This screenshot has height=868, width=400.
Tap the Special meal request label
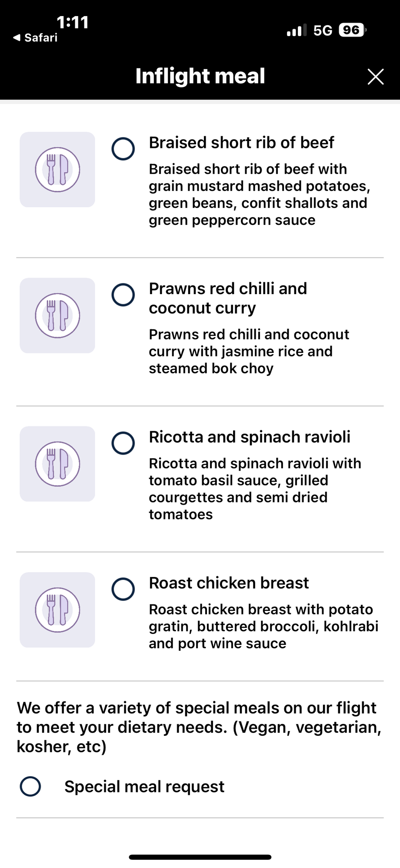tap(144, 787)
